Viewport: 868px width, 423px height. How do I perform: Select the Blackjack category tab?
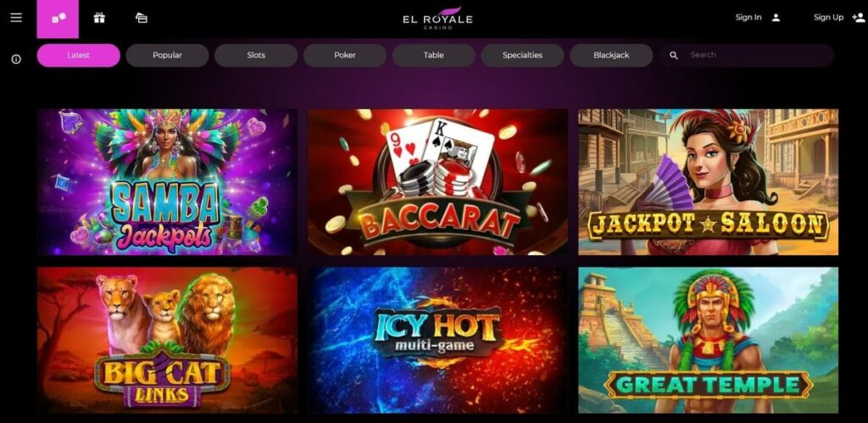pos(611,55)
